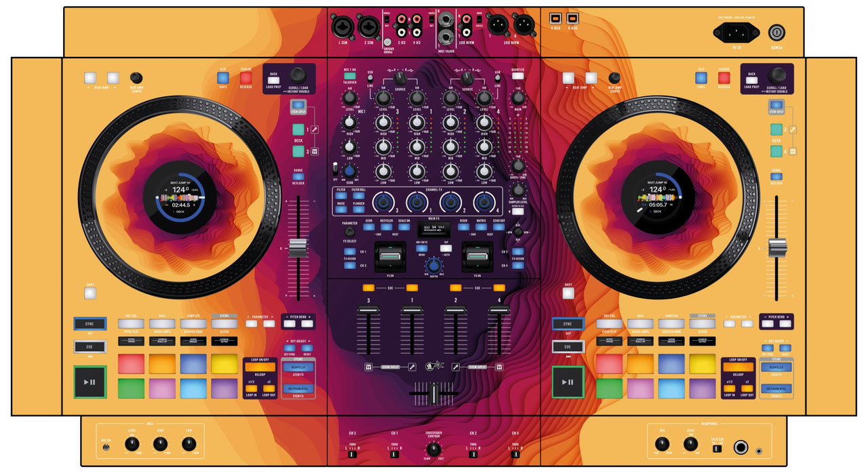Toggle left deck KEYLOCK/RANGE button
The height and width of the screenshot is (473, 868).
click(298, 178)
